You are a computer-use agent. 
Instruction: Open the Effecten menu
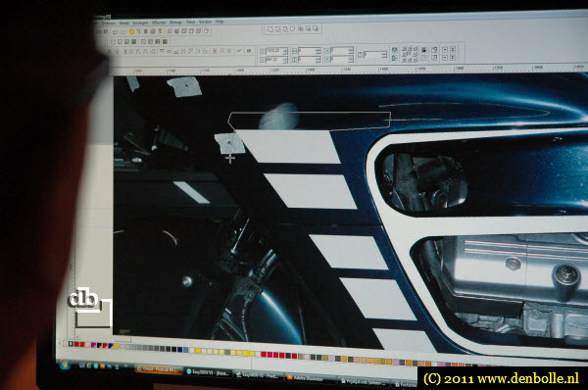click(x=158, y=23)
